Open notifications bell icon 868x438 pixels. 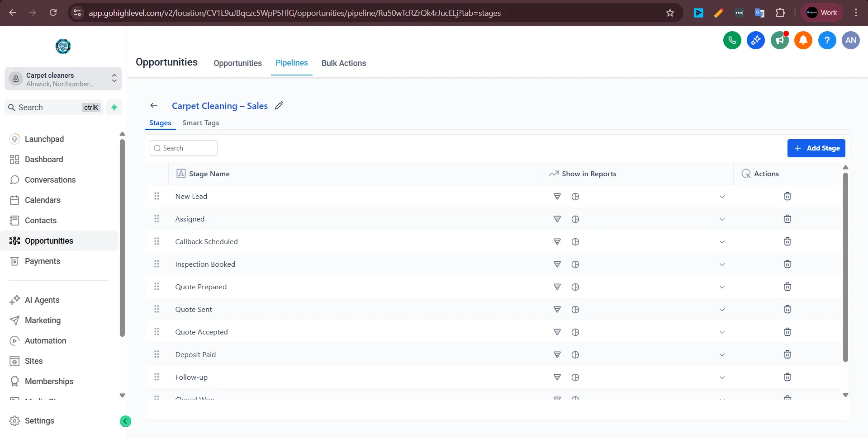click(x=803, y=40)
